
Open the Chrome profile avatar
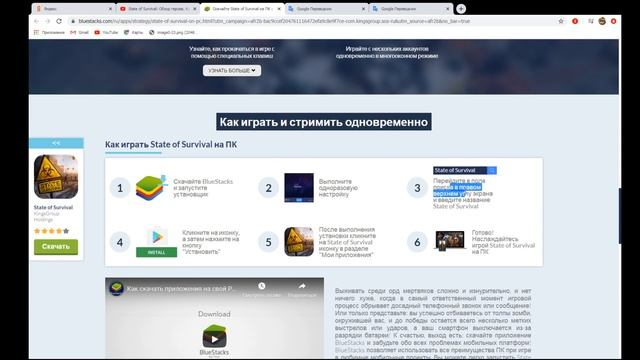click(x=602, y=21)
